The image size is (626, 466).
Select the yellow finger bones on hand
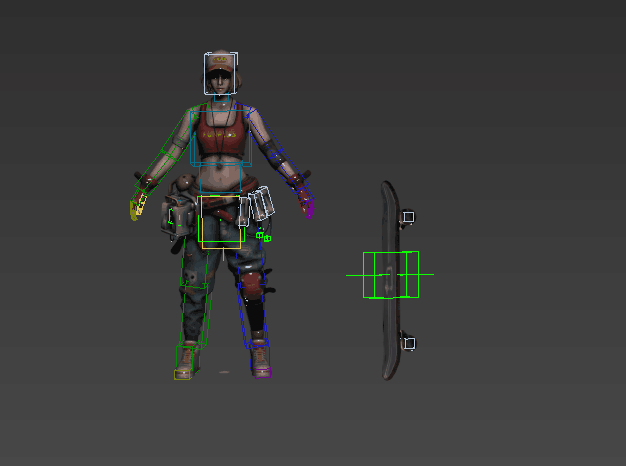[x=137, y=206]
